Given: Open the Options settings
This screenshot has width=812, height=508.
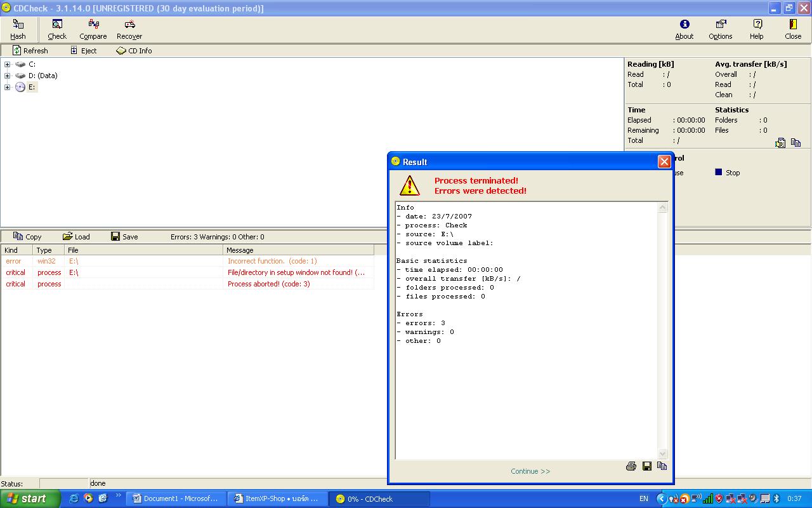Looking at the screenshot, I should [x=721, y=29].
